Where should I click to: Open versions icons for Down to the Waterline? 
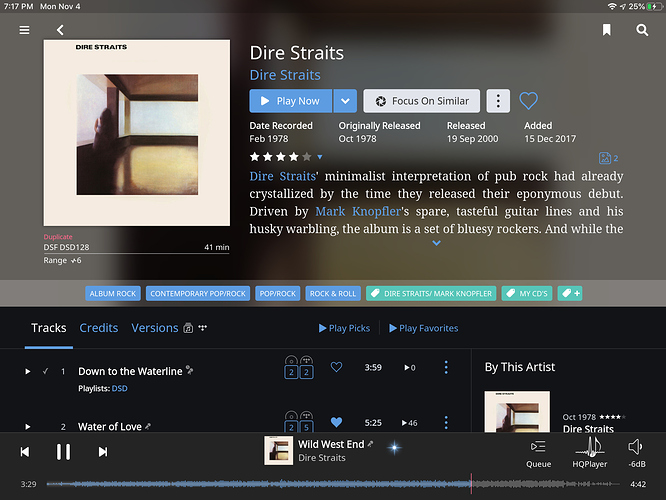[299, 367]
